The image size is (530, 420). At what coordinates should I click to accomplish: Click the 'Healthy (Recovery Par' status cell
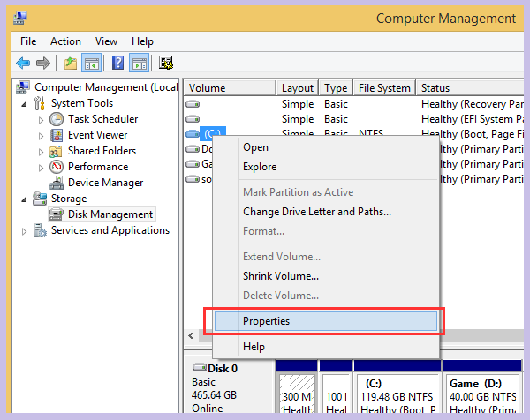pos(473,104)
